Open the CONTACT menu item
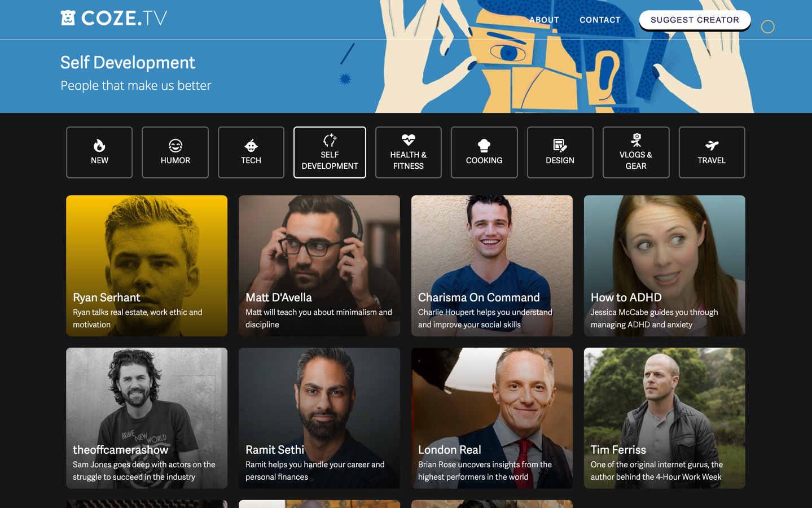The width and height of the screenshot is (812, 508). point(599,20)
